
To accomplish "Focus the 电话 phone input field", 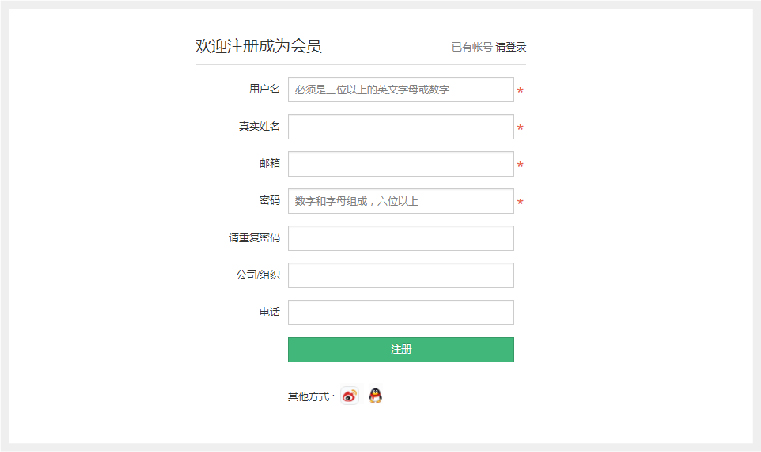I will click(401, 312).
